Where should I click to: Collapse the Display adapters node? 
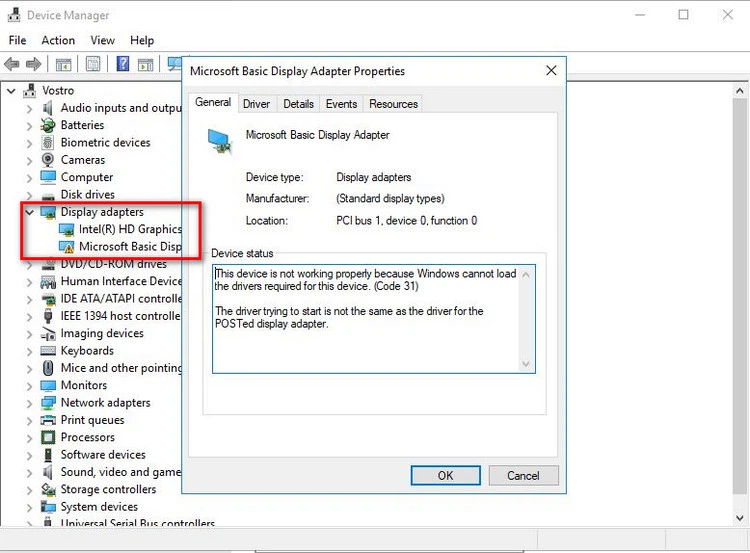tap(30, 212)
